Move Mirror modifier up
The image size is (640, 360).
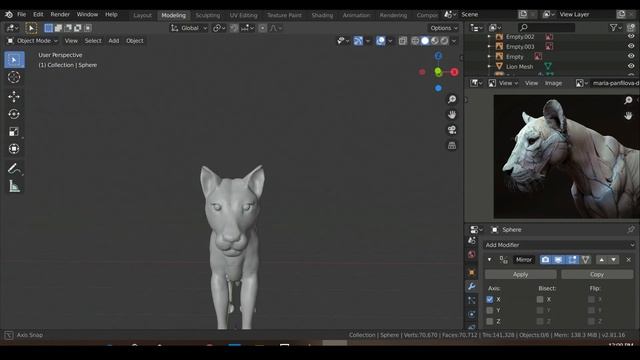(601, 260)
